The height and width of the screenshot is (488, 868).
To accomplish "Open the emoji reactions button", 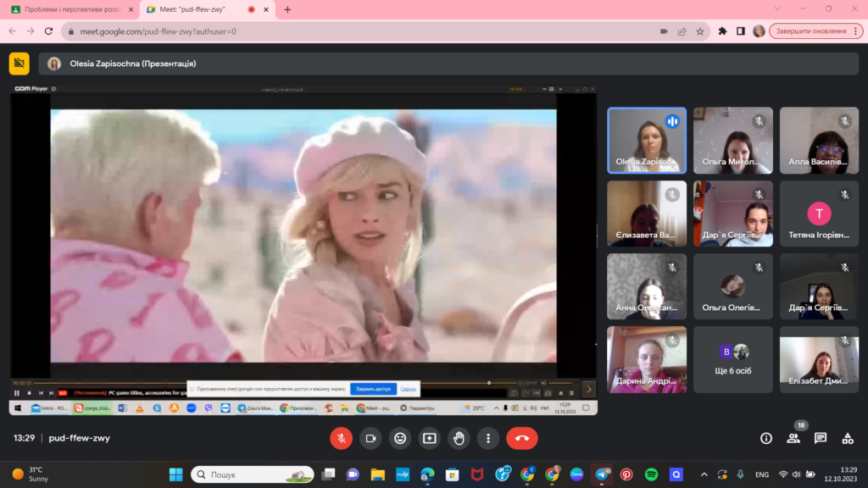I will point(400,438).
